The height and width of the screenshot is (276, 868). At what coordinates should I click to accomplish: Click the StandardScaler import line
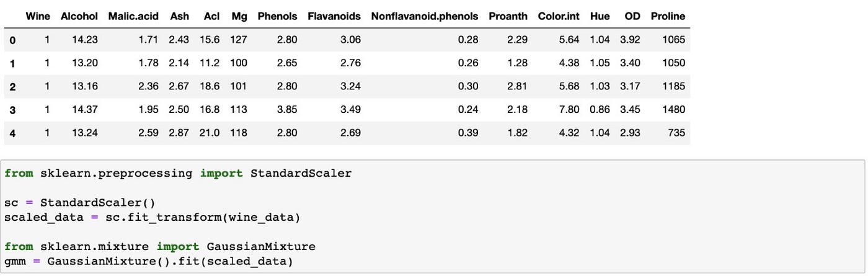178,174
